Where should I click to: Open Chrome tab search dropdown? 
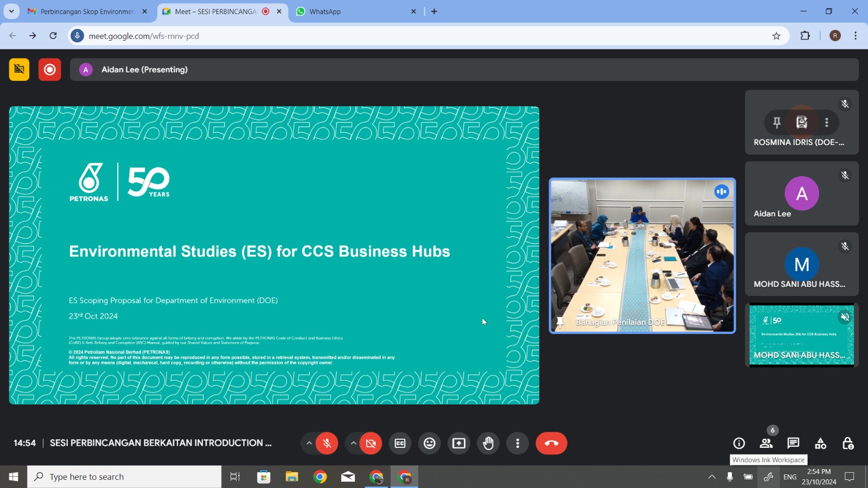click(x=11, y=11)
